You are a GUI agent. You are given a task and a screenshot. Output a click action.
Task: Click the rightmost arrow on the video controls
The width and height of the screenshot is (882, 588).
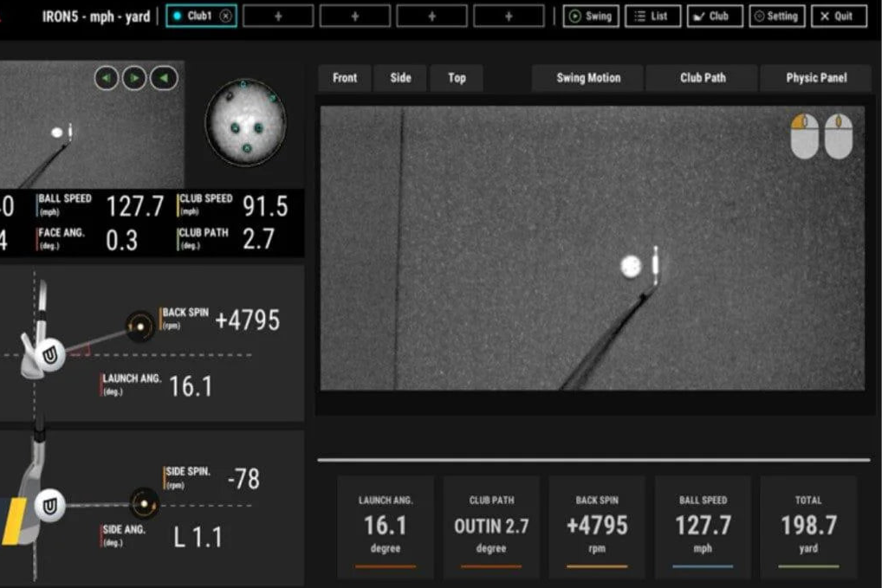click(163, 79)
